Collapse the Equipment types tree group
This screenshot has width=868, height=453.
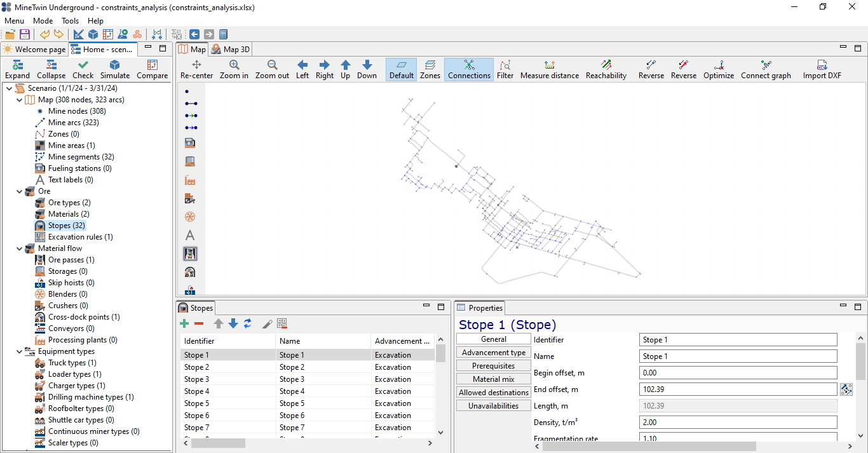19,351
